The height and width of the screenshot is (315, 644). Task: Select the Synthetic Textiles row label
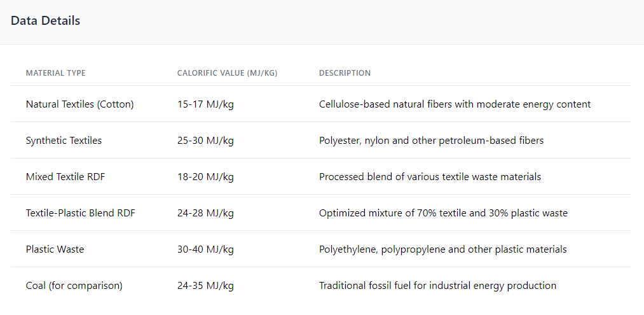64,141
